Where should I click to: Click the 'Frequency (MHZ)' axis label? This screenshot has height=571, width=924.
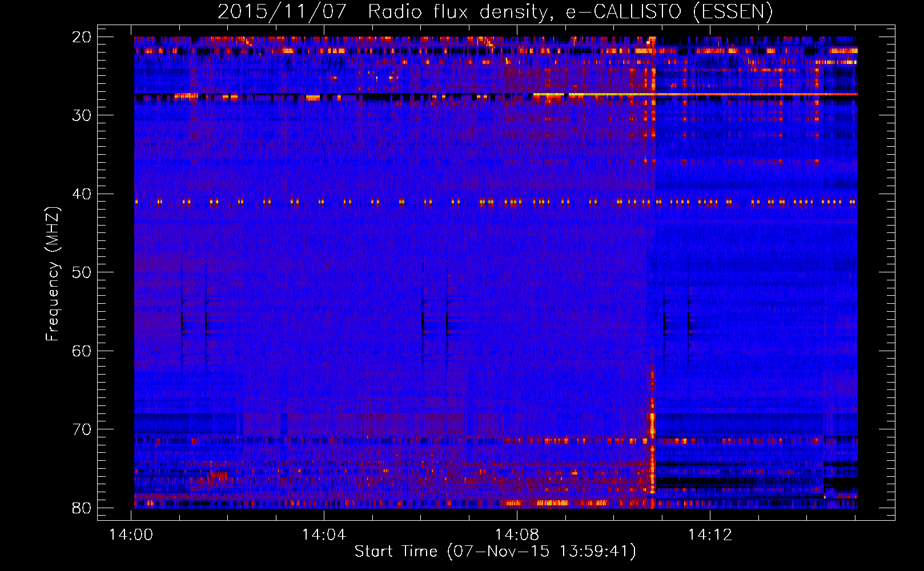pos(52,274)
